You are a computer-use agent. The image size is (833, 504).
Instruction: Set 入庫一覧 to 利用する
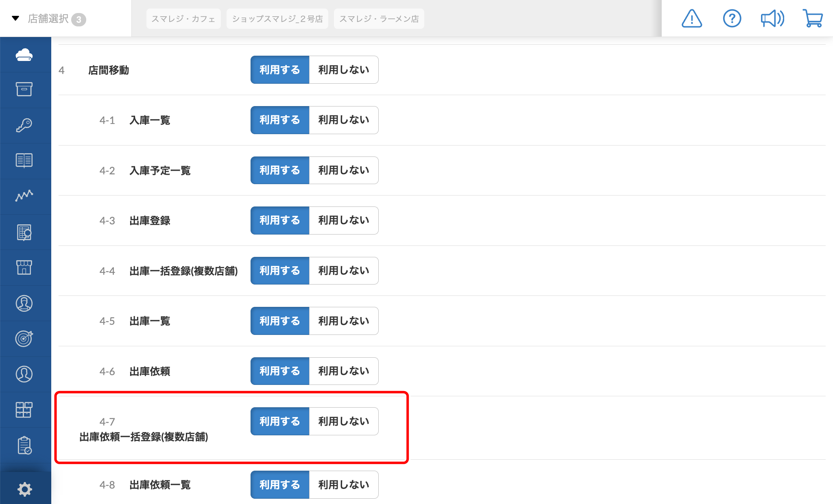point(280,120)
